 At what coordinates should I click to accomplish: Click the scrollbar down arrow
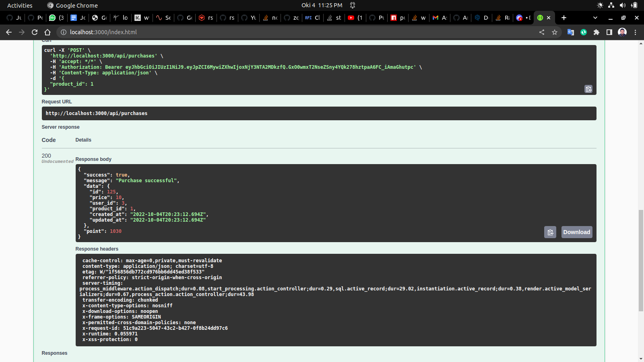pyautogui.click(x=641, y=359)
